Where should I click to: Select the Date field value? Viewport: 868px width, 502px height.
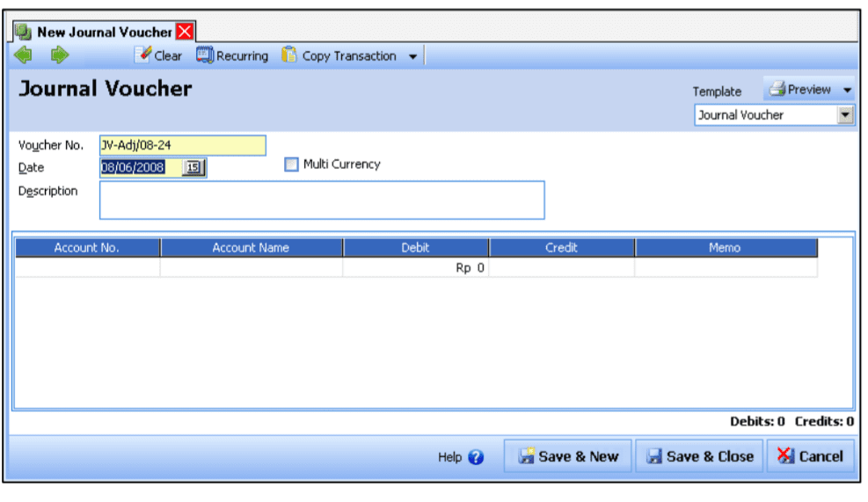pyautogui.click(x=141, y=167)
